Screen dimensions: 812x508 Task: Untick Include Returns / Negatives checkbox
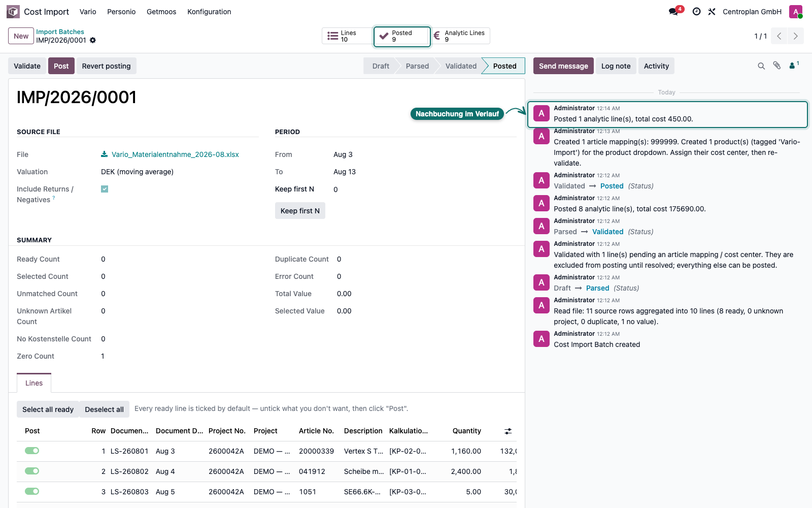point(105,189)
